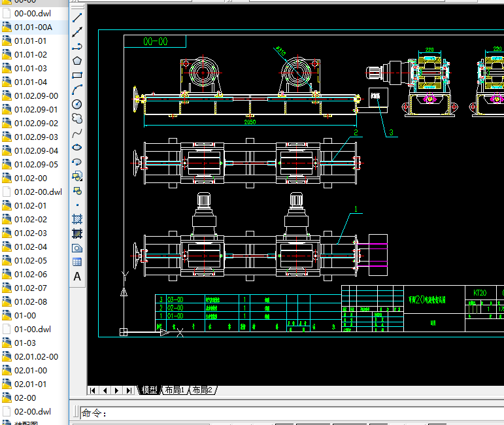This screenshot has height=425, width=504.
Task: Select the Multiline Text 'A' tool
Action: point(77,277)
